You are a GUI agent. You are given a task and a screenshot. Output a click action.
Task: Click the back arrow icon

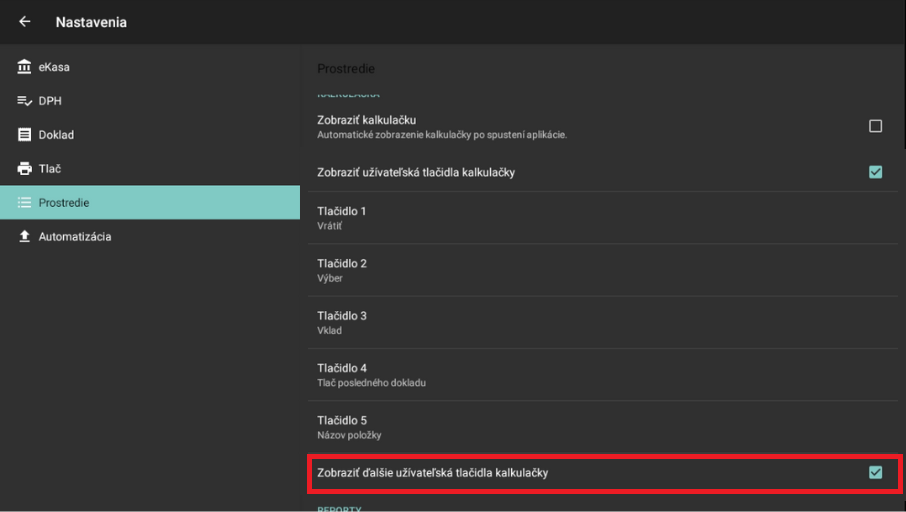[25, 22]
